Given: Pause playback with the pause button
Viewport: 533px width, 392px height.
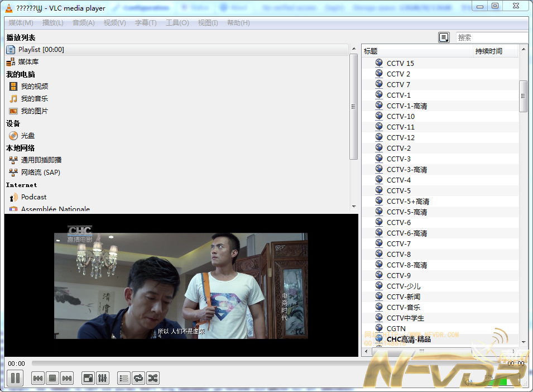Looking at the screenshot, I should pos(16,378).
